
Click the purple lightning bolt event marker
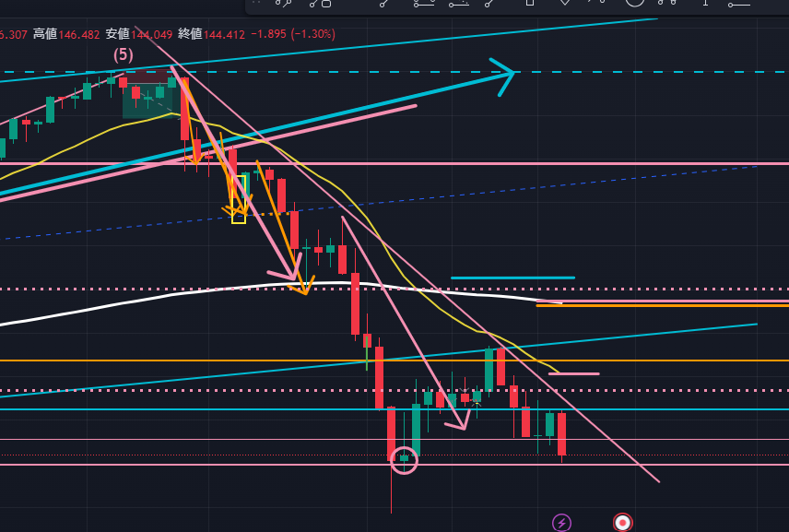(x=561, y=523)
